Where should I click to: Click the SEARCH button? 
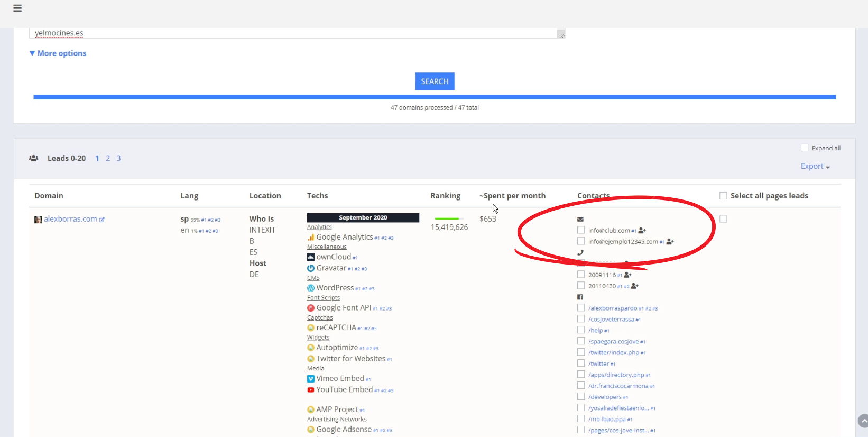click(x=435, y=81)
